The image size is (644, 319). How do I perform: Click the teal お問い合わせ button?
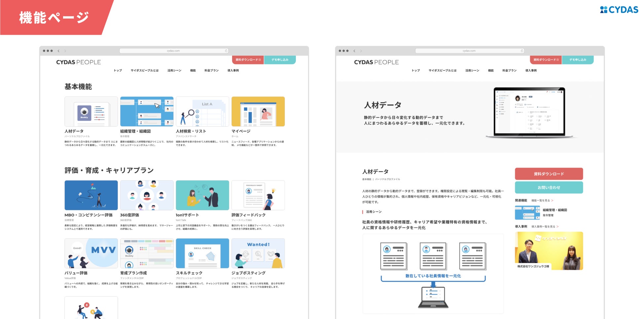549,187
